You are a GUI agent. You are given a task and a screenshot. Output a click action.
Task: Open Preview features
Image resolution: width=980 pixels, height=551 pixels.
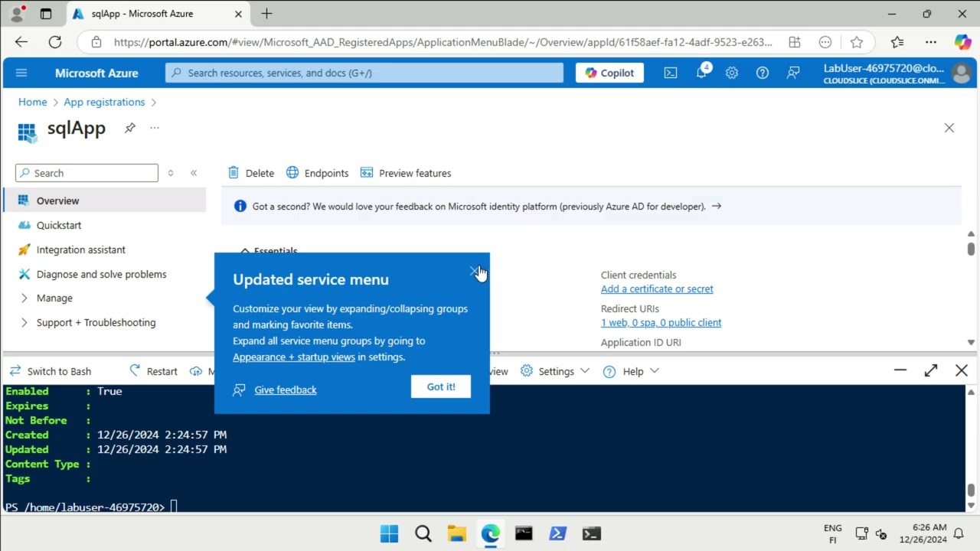click(406, 173)
